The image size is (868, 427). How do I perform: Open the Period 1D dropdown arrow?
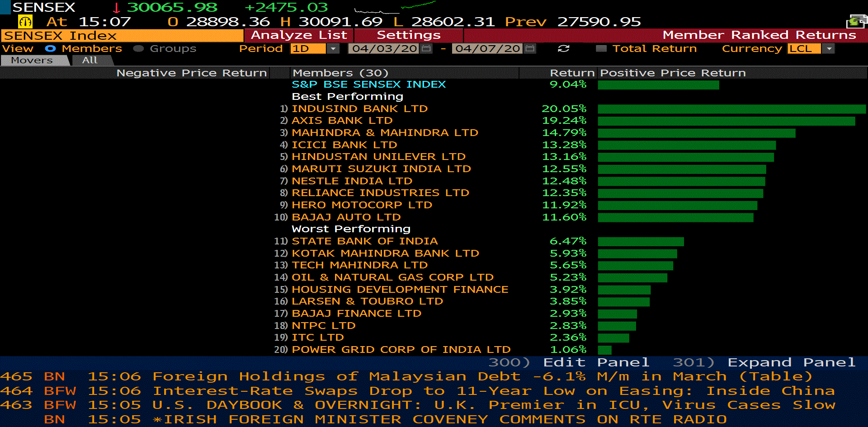click(x=333, y=49)
